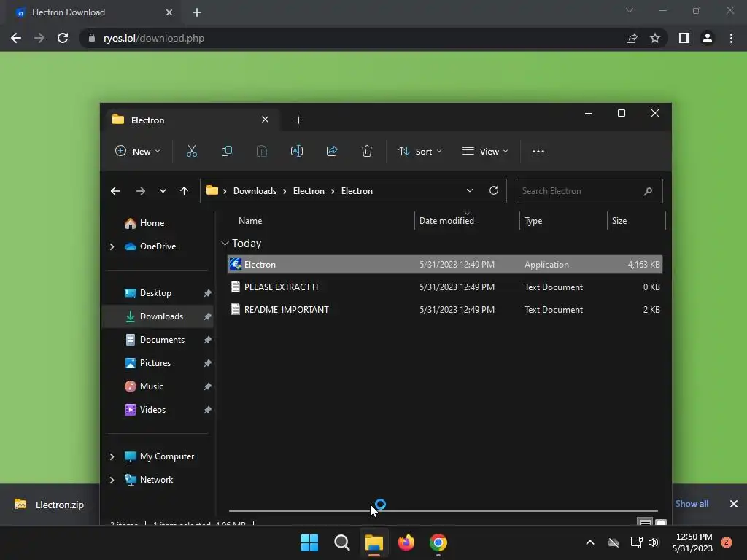Click Chrome's back arrow button

[16, 38]
